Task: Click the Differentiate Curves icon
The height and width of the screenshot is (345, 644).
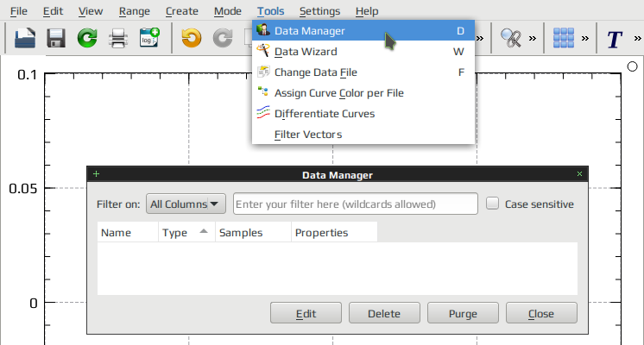Action: pyautogui.click(x=262, y=113)
